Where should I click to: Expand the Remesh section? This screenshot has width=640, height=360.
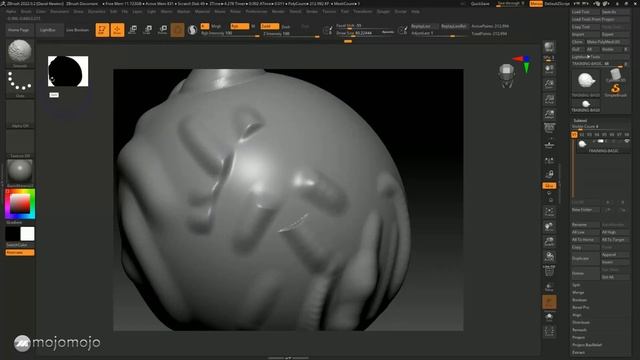579,330
